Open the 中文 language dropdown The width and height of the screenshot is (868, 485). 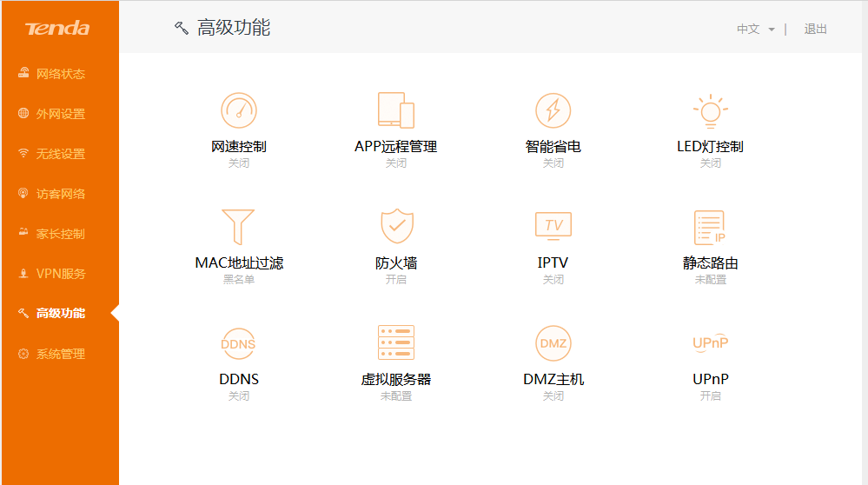(756, 29)
